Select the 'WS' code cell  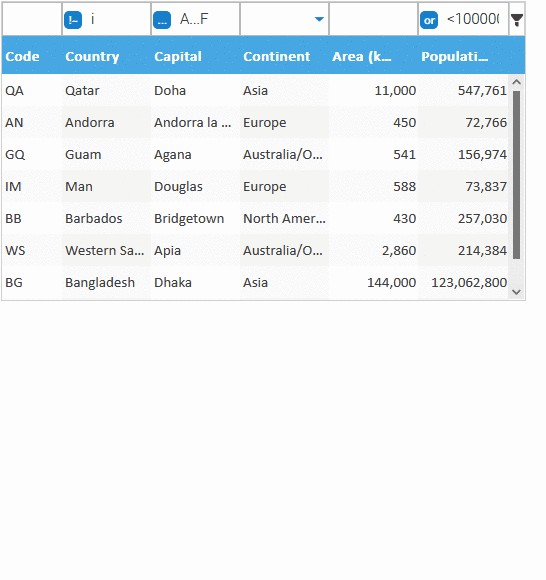32,250
